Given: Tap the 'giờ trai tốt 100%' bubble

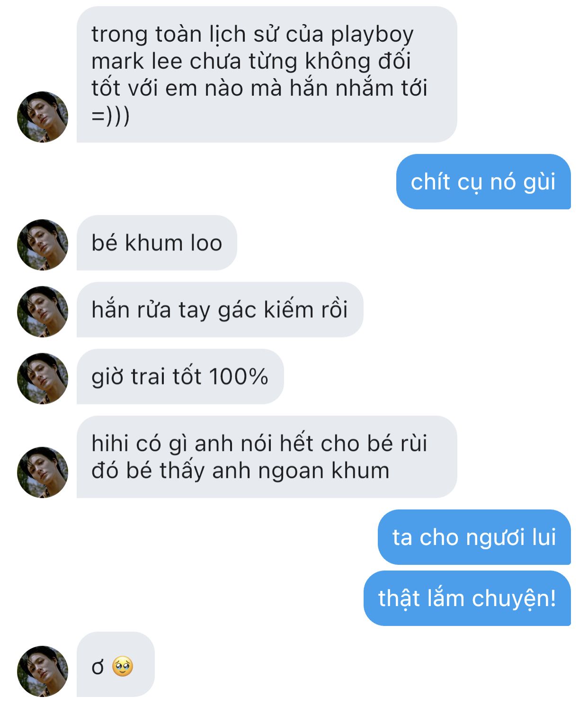Looking at the screenshot, I should 180,376.
